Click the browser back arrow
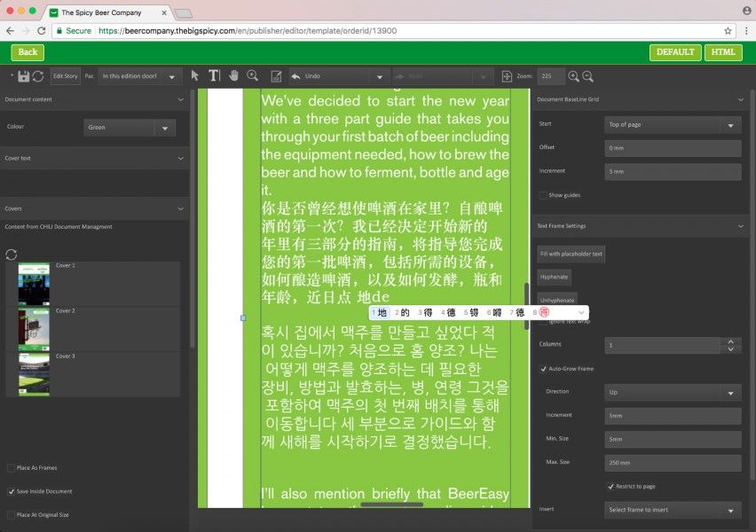The width and height of the screenshot is (756, 532). click(x=10, y=31)
